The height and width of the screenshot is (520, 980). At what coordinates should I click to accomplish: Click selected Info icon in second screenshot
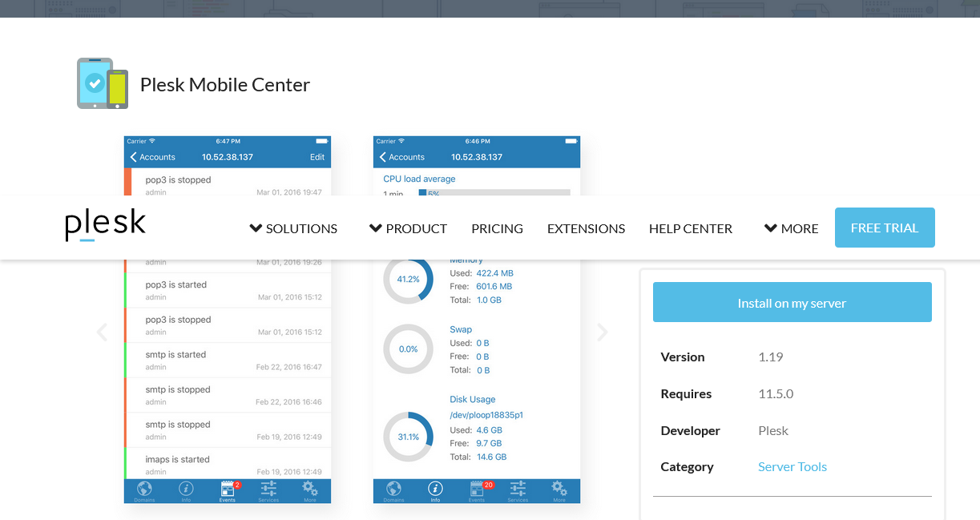pos(435,490)
